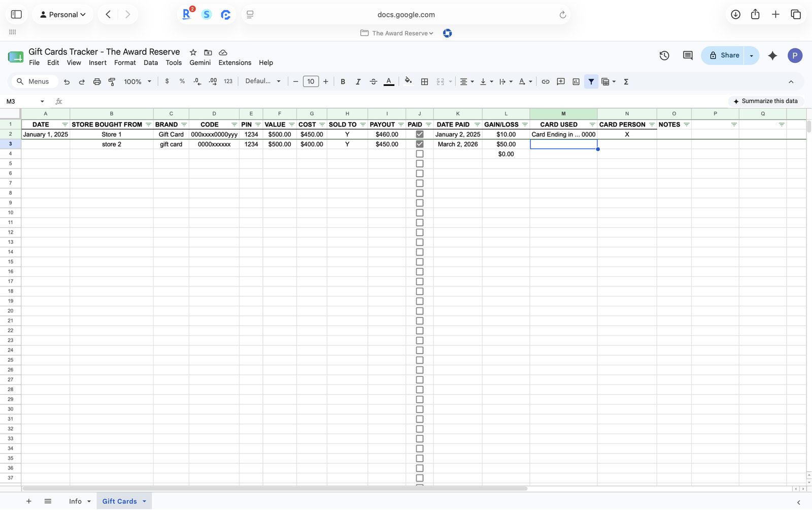
Task: Open the paint format tool
Action: click(x=112, y=82)
